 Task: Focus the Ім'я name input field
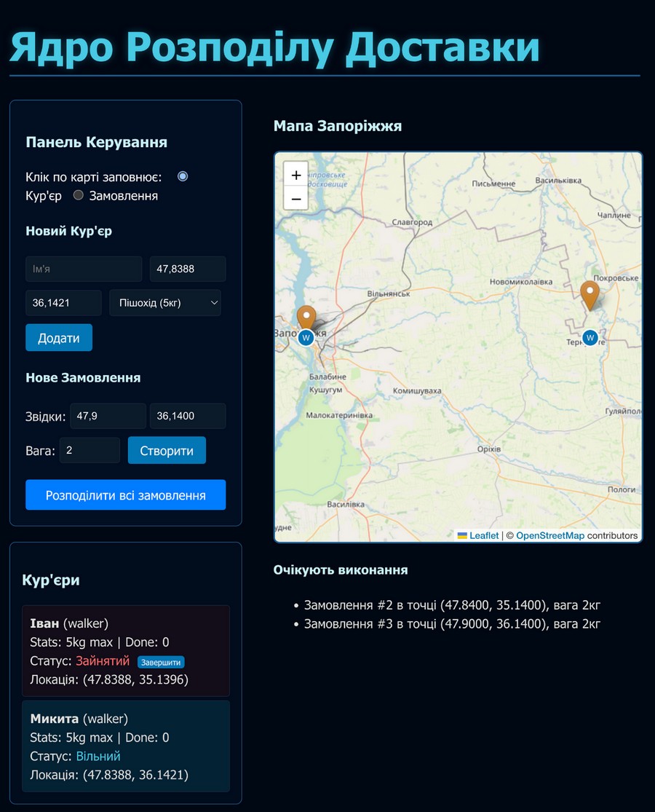(84, 269)
